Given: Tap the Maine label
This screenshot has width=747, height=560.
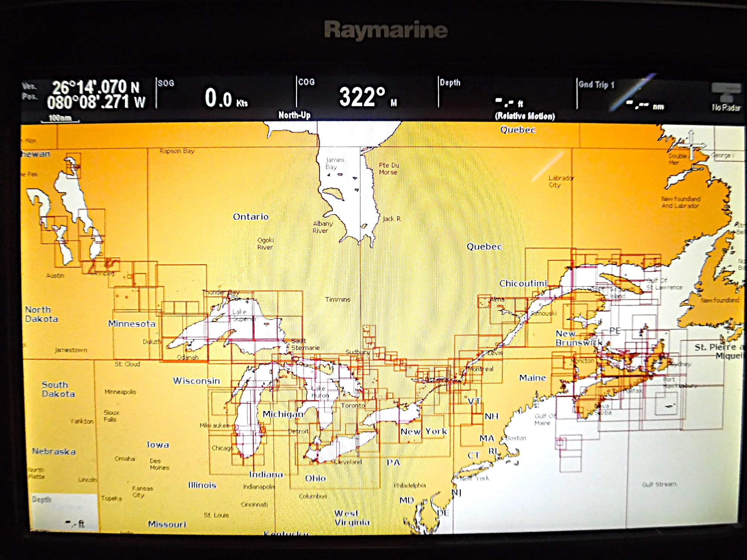Looking at the screenshot, I should click(x=532, y=378).
